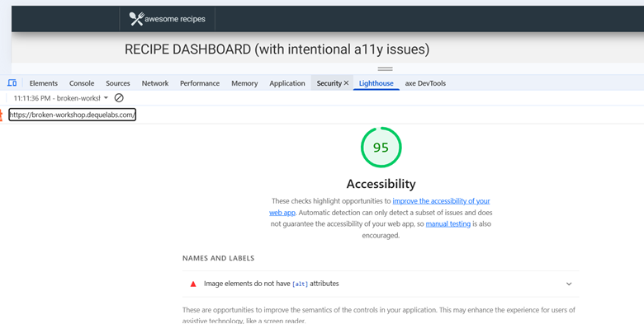Close the Security tab with its X
This screenshot has width=644, height=324.
tap(346, 82)
